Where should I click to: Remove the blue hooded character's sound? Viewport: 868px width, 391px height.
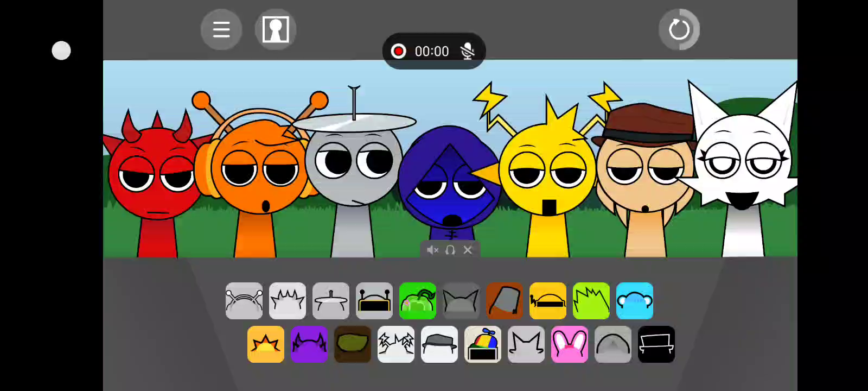(x=468, y=250)
